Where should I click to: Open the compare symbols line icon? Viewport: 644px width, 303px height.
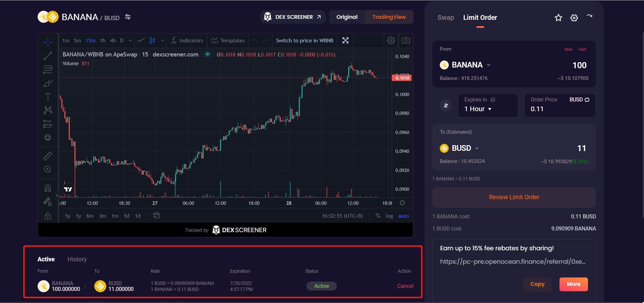pos(141,40)
